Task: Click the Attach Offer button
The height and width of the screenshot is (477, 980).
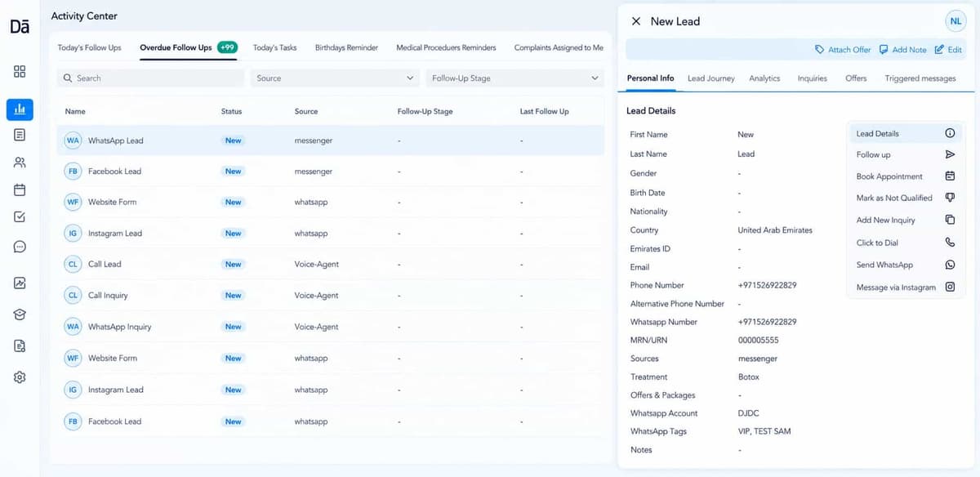Action: 843,50
